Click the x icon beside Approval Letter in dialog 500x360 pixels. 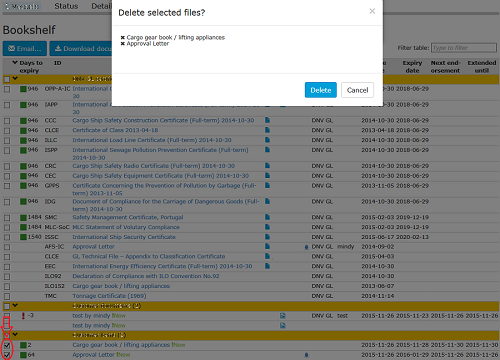pyautogui.click(x=123, y=44)
